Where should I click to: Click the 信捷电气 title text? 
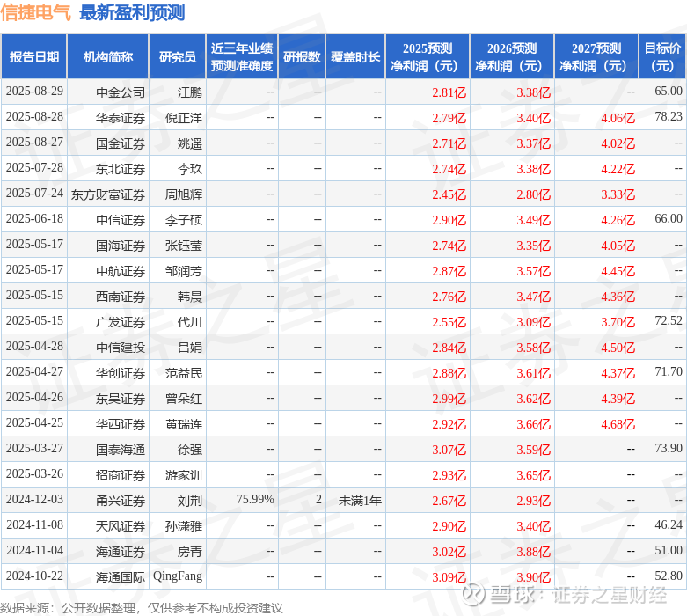pos(35,12)
